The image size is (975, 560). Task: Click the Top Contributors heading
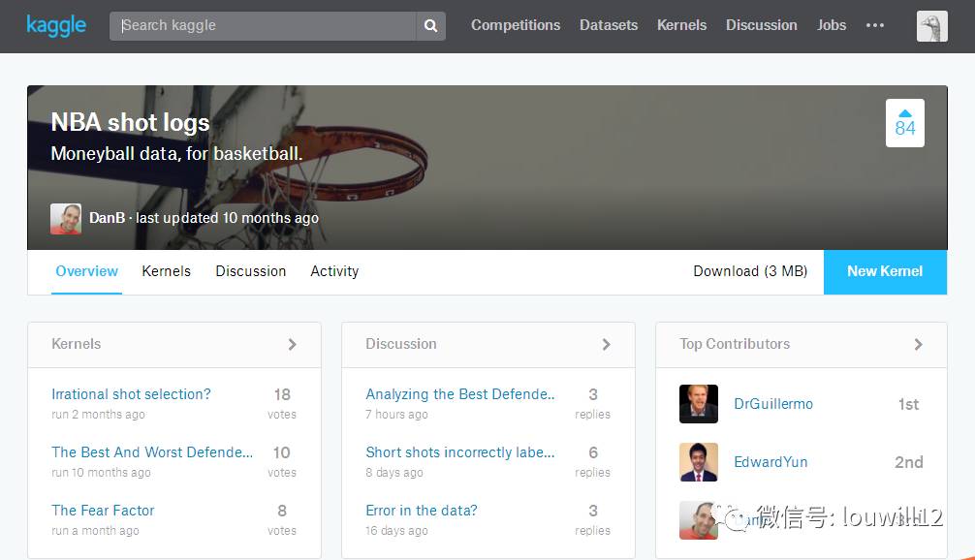(x=735, y=344)
